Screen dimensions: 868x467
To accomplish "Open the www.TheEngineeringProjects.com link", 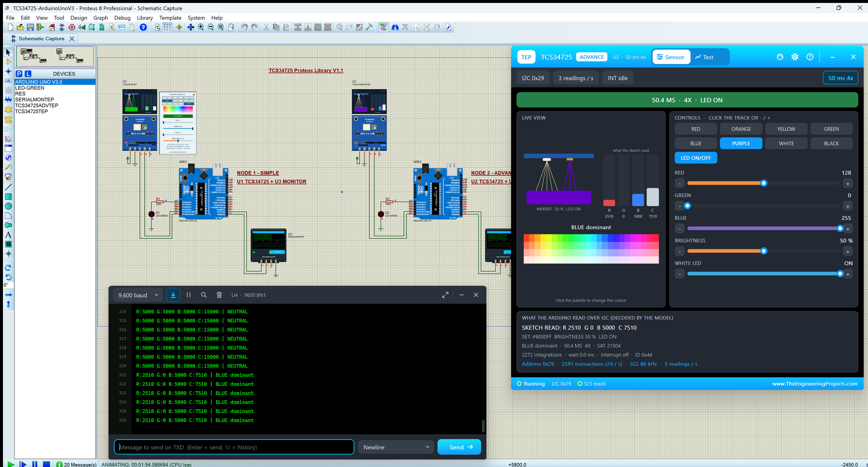I will point(814,384).
